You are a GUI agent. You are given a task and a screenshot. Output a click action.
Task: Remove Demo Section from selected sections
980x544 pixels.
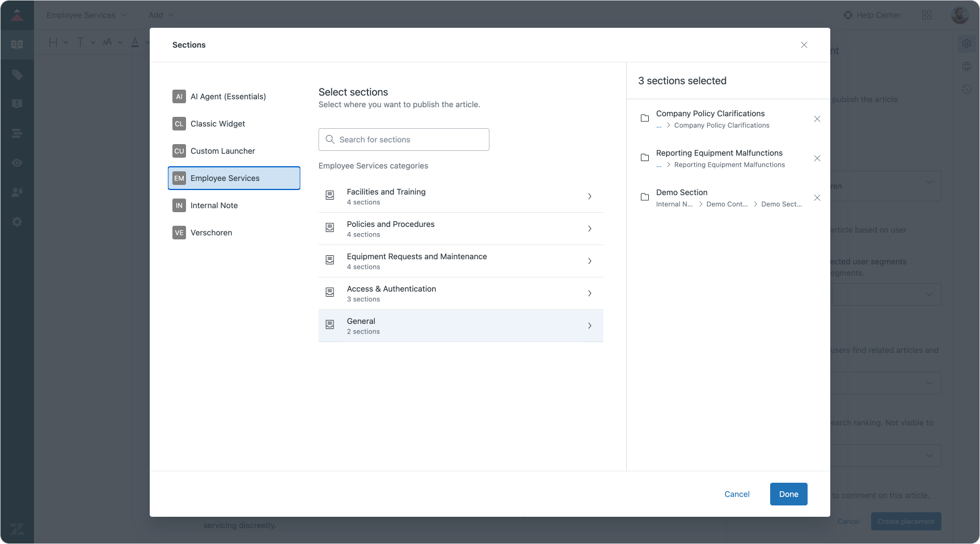tap(817, 198)
